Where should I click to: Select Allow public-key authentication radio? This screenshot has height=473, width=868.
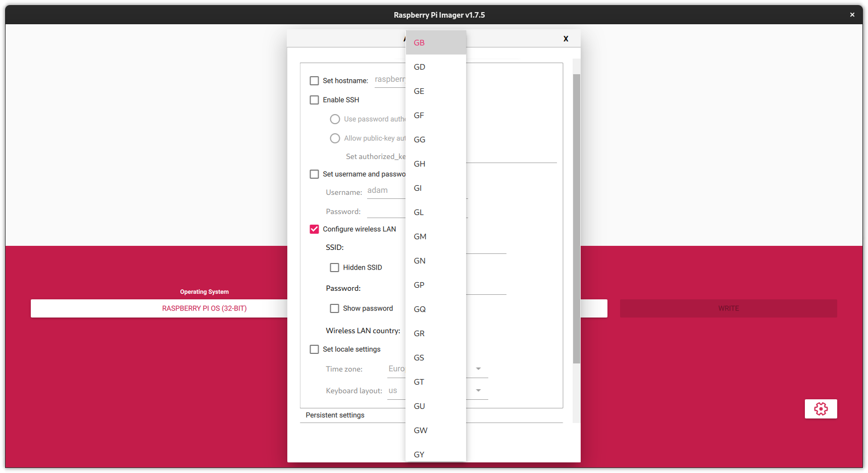pyautogui.click(x=335, y=138)
